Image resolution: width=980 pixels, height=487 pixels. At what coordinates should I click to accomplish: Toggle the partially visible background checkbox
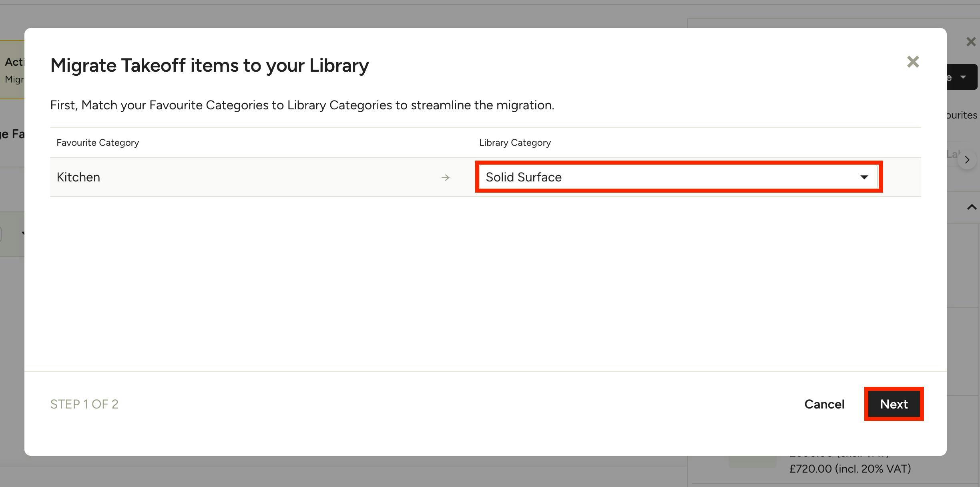[1, 234]
